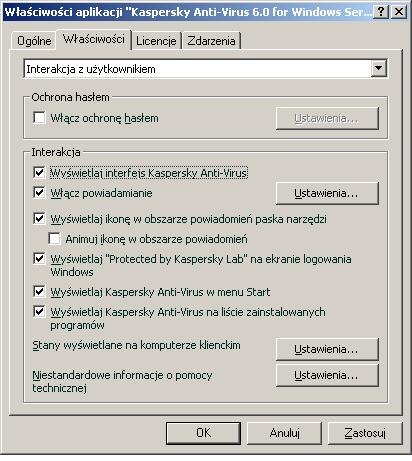The width and height of the screenshot is (412, 461).
Task: Toggle the Włącz powiadamianie checkbox
Action: click(x=39, y=193)
